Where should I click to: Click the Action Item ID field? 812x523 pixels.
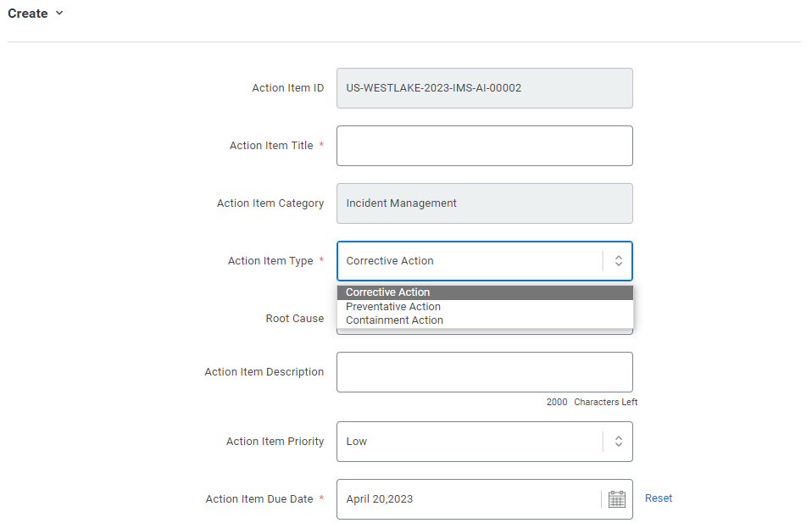click(x=485, y=88)
